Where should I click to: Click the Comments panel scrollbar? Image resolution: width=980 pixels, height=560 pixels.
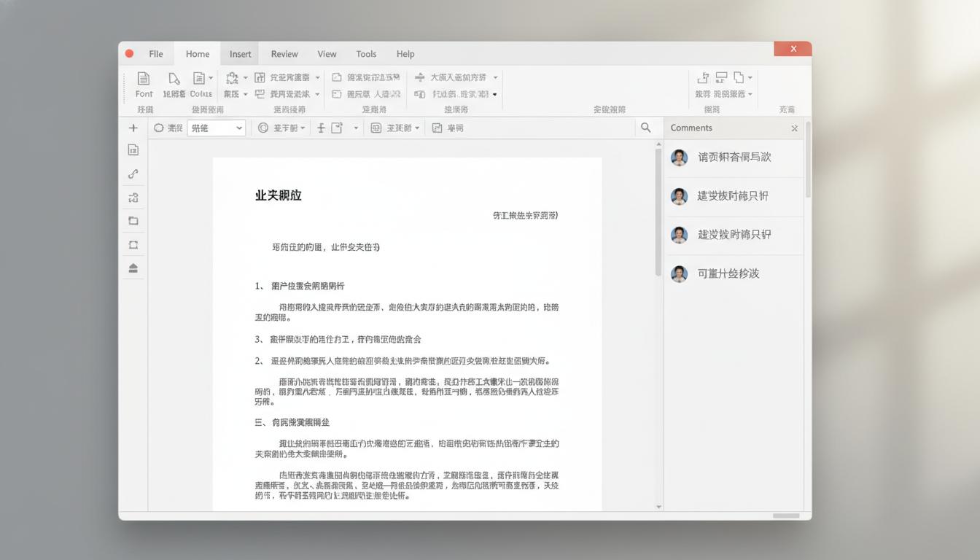(x=807, y=159)
